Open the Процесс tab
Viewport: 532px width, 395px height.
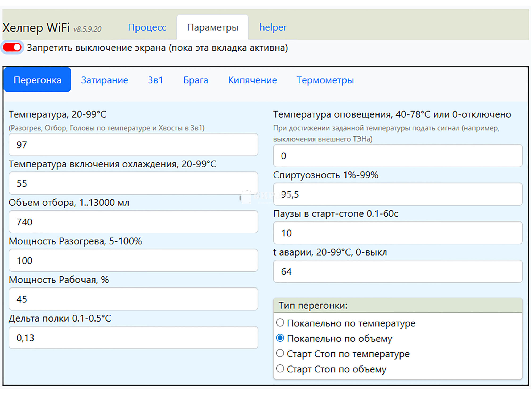click(x=147, y=27)
